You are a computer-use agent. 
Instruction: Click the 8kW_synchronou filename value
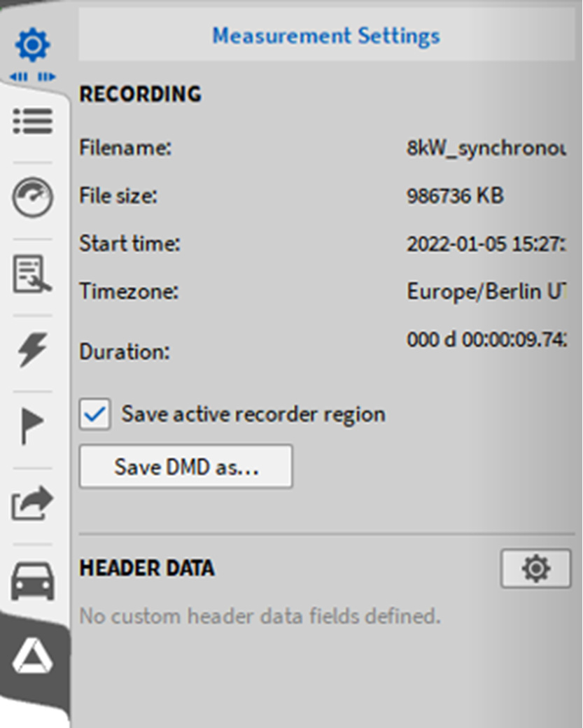486,148
